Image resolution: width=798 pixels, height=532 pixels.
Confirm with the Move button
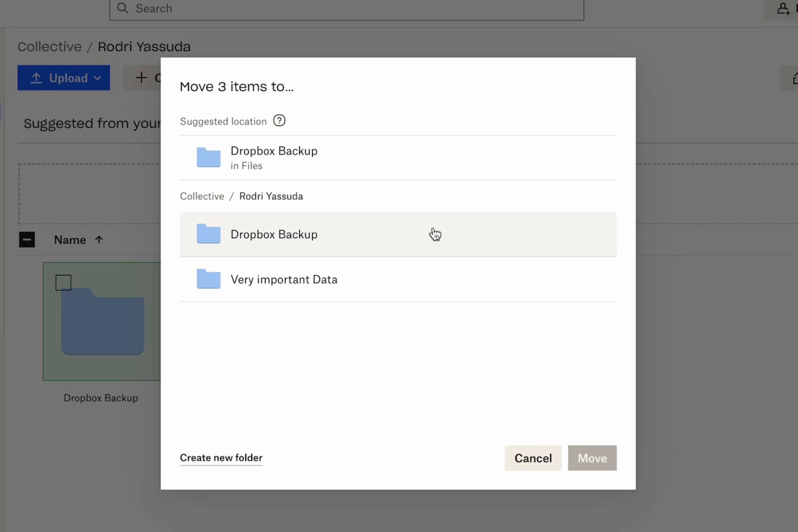(592, 458)
